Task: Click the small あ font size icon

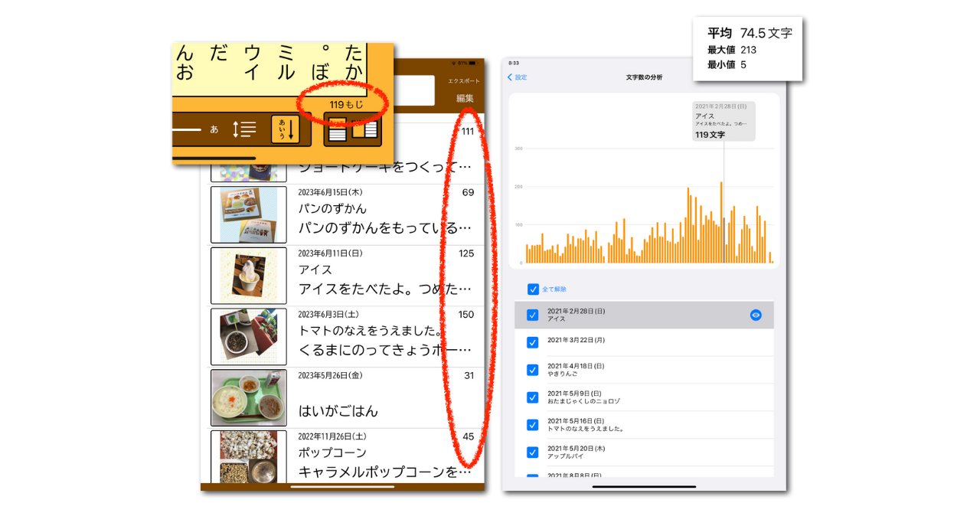Action: point(214,129)
